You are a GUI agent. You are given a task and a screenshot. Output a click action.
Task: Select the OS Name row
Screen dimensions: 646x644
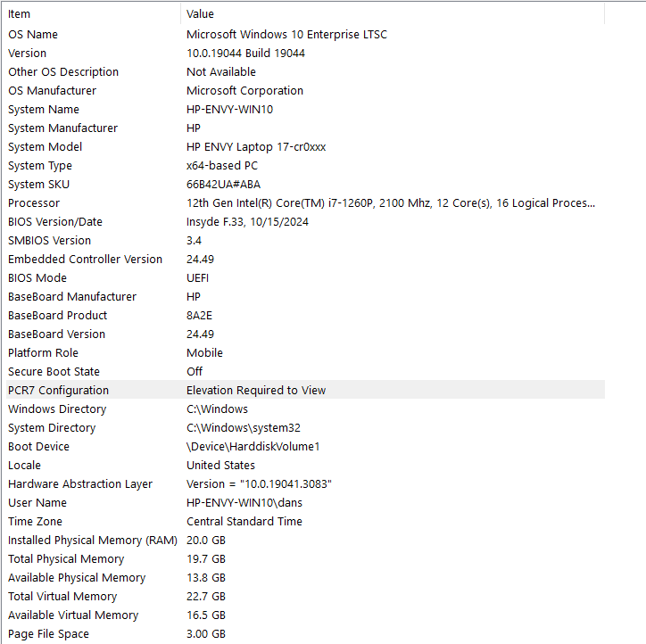coord(305,35)
